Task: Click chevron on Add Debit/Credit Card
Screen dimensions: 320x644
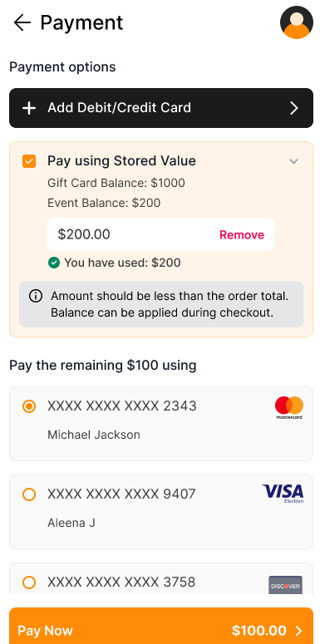Action: point(294,108)
